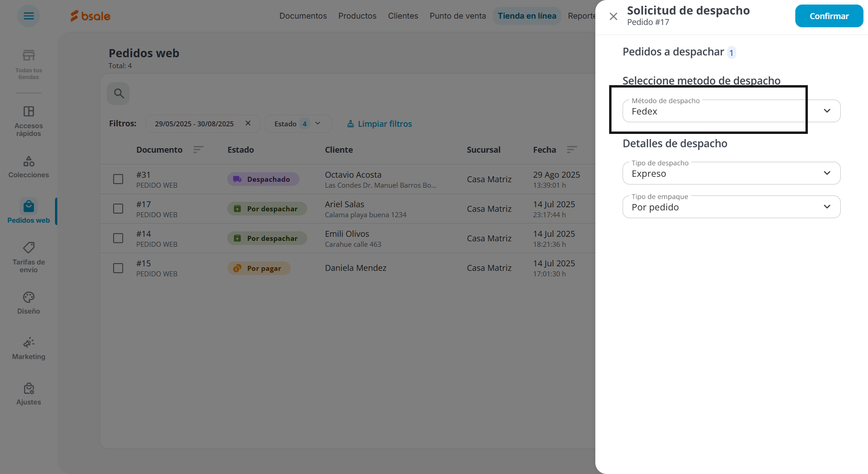Click the bsale logo
This screenshot has height=474, width=868.
click(x=90, y=16)
